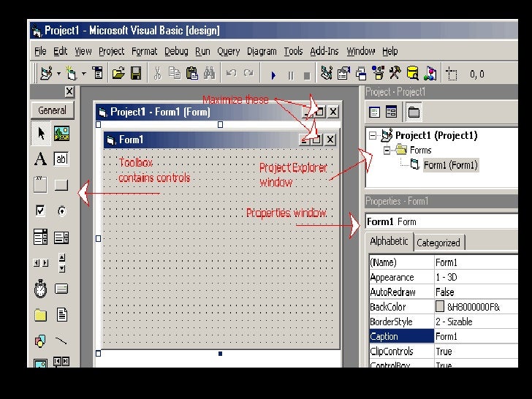Click the Add Standard EXE Project toolbar icon
The image size is (532, 399).
pyautogui.click(x=47, y=73)
